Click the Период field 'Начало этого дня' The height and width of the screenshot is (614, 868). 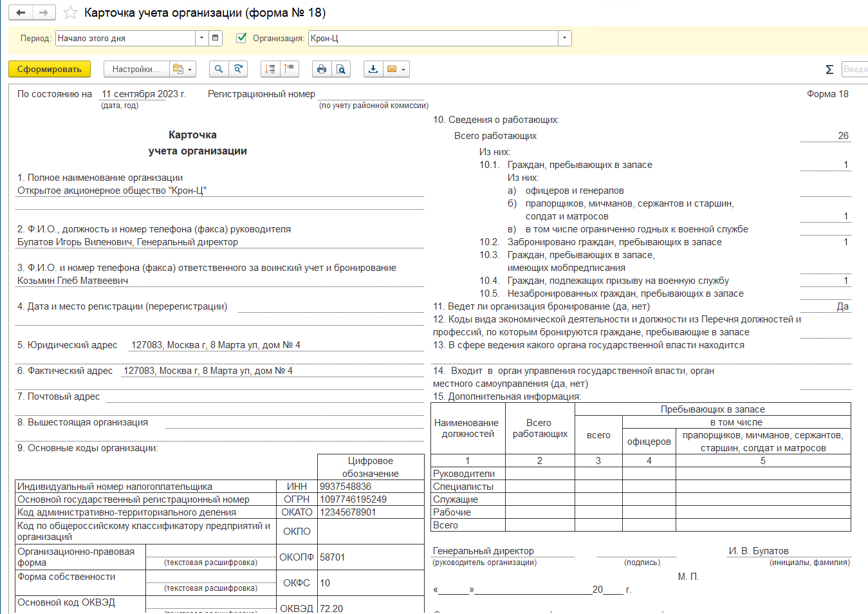tap(125, 38)
